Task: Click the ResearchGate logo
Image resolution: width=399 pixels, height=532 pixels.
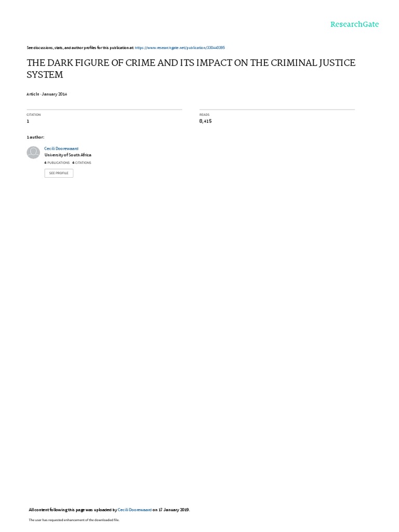Action: [354, 24]
